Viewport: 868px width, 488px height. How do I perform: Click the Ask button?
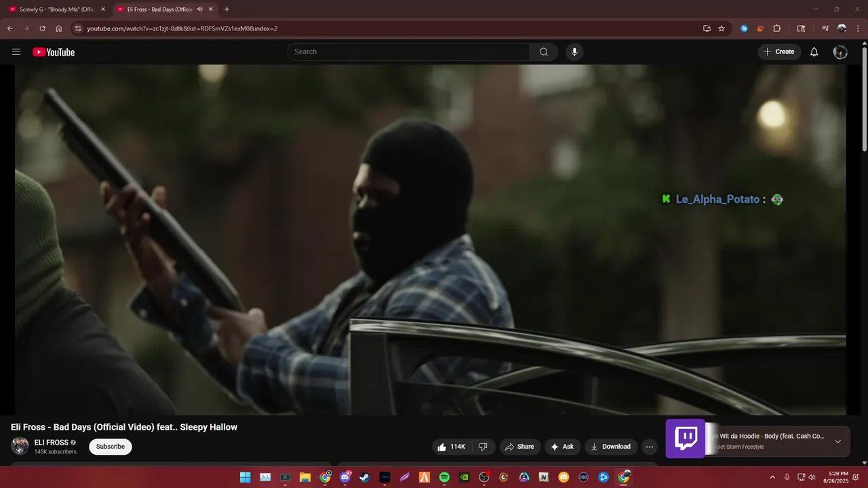562,447
